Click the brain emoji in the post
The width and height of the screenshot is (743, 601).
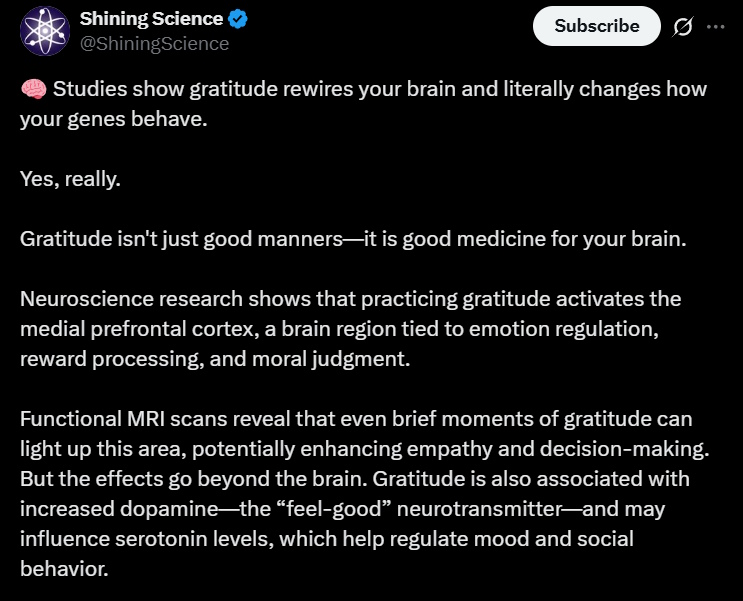point(32,89)
